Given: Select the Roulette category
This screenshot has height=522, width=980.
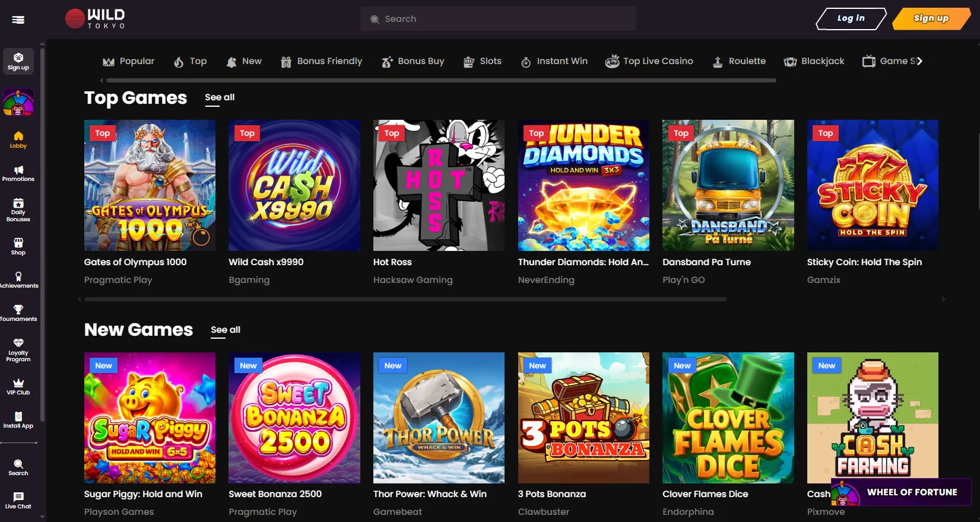Looking at the screenshot, I should tap(739, 61).
